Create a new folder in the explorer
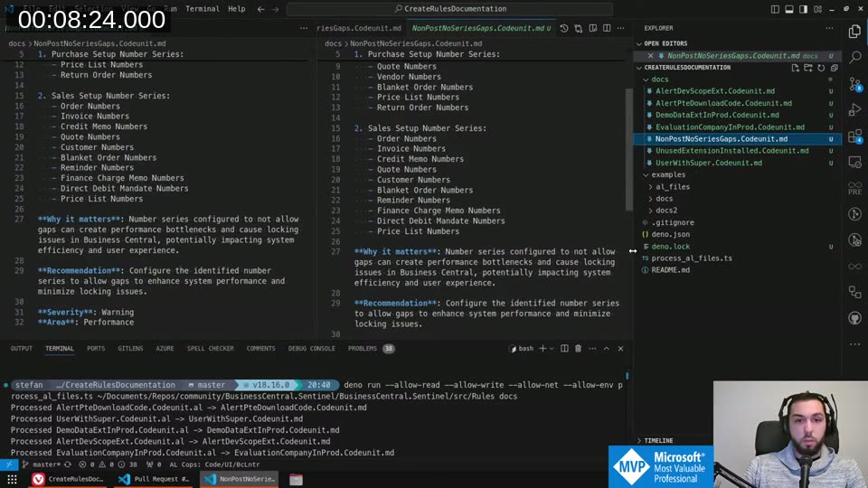Screen dimensions: 868x488 (x=808, y=68)
